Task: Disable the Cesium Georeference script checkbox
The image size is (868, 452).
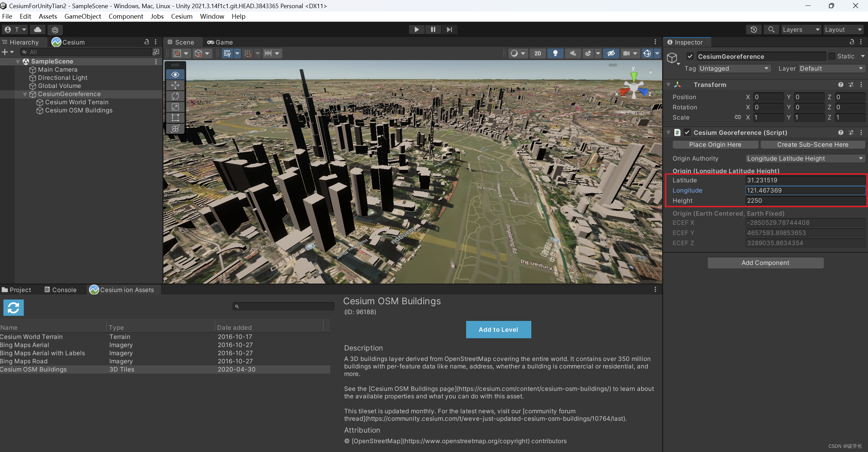Action: coord(687,132)
